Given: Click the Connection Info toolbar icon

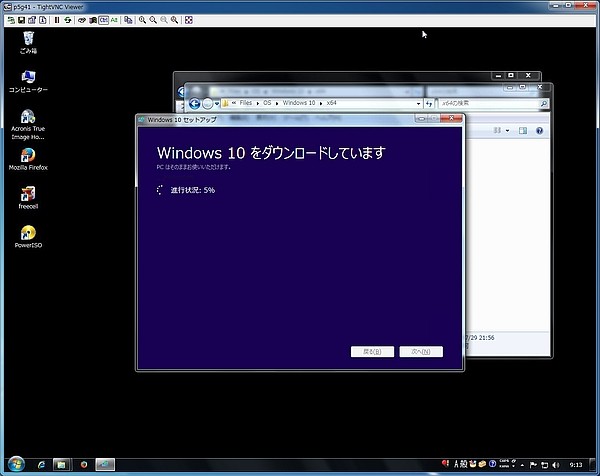Looking at the screenshot, I should [x=43, y=20].
